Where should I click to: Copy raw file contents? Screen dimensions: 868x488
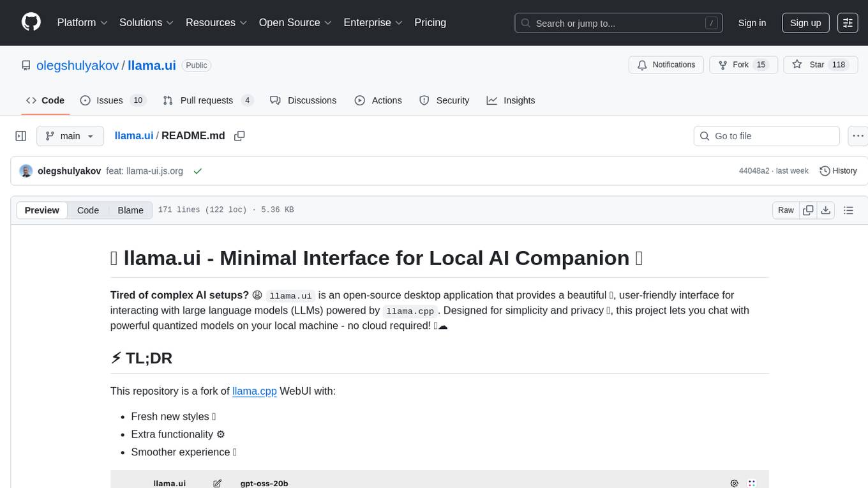click(x=808, y=210)
